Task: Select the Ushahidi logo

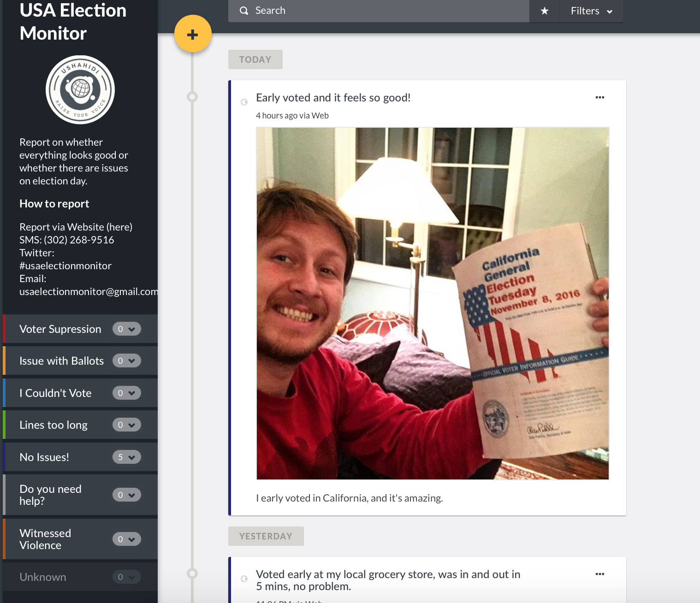Action: 80,89
